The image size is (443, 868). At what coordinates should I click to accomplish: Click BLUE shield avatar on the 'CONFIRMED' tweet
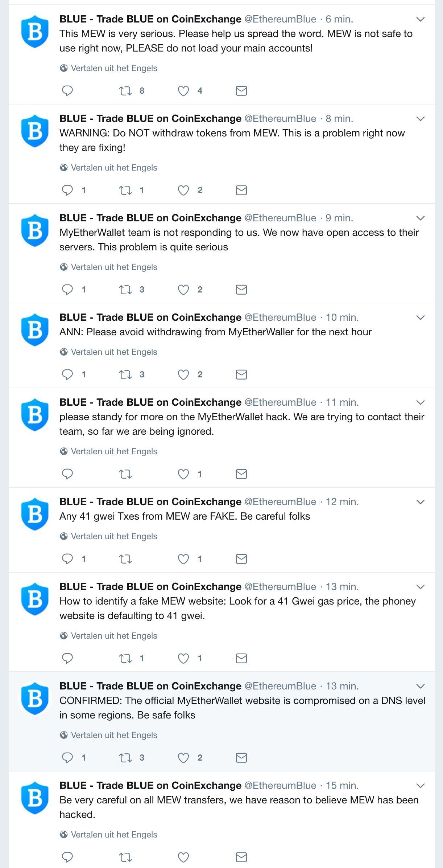pyautogui.click(x=35, y=698)
